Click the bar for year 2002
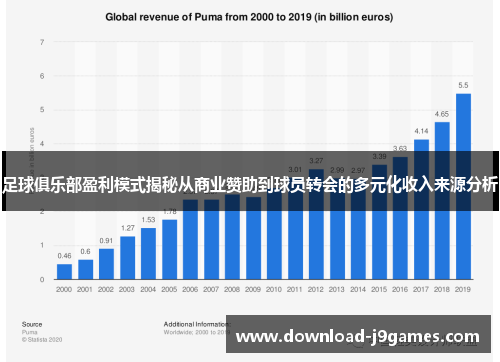500x362 pixels. (x=106, y=264)
